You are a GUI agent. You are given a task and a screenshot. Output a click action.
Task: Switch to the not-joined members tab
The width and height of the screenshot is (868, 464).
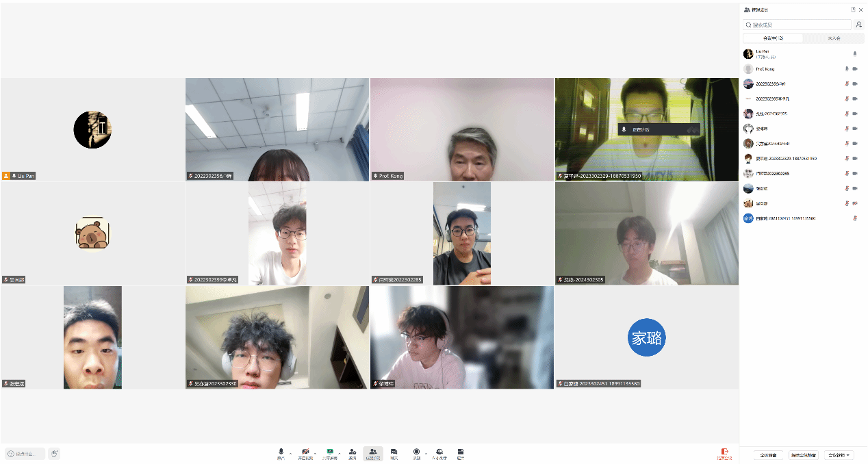pos(834,38)
